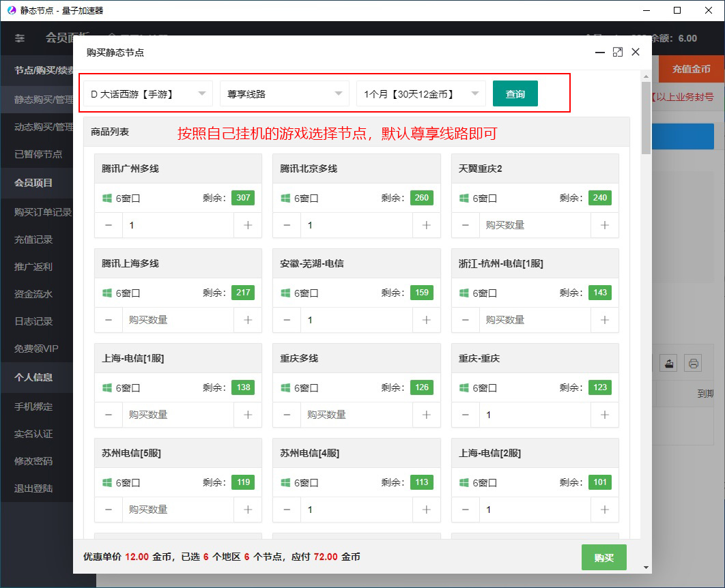Click the quantity field of 重庆多线

click(356, 415)
